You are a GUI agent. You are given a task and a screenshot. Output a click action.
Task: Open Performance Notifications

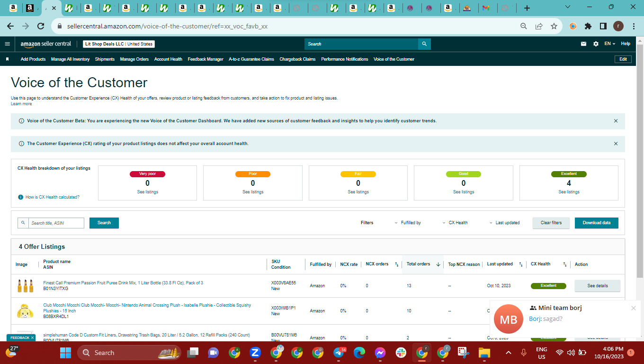(345, 59)
